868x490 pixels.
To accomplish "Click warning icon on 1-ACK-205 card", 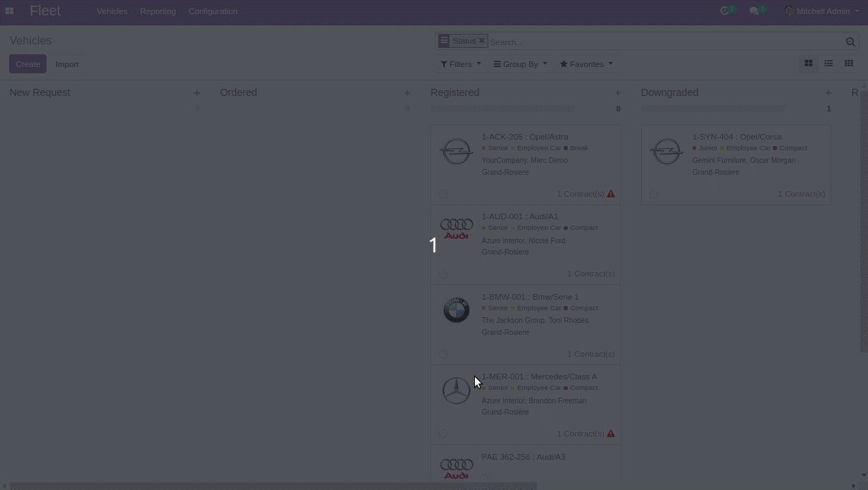I will click(611, 194).
